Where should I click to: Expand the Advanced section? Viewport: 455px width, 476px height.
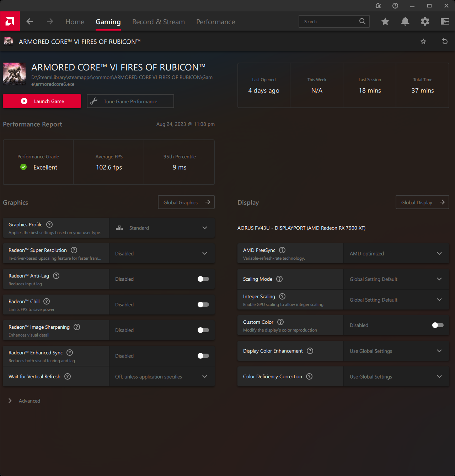[24, 401]
